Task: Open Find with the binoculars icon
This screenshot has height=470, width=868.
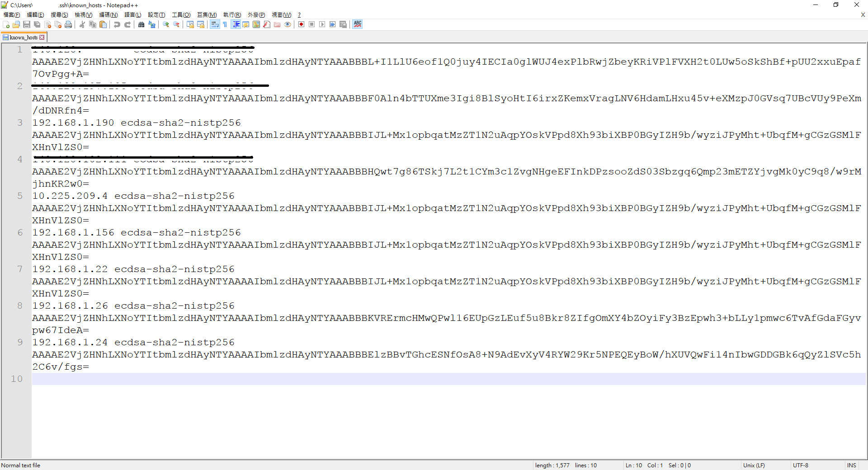Action: coord(141,24)
